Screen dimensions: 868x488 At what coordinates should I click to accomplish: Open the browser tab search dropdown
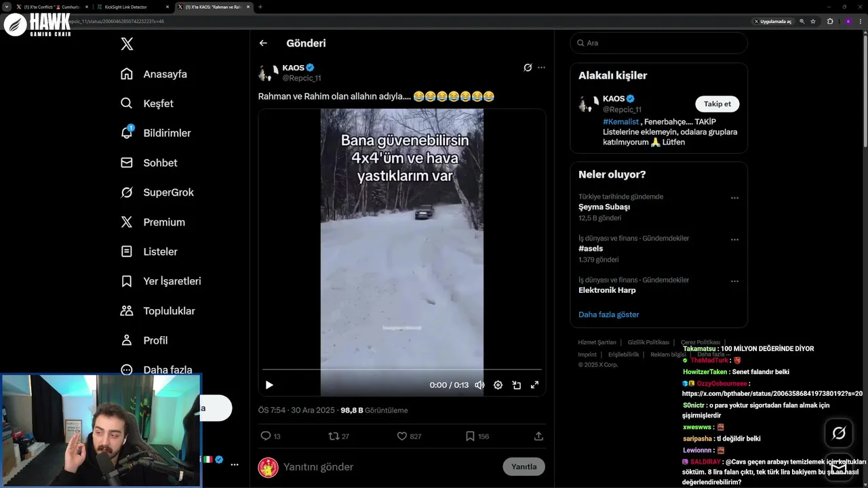[x=6, y=7]
